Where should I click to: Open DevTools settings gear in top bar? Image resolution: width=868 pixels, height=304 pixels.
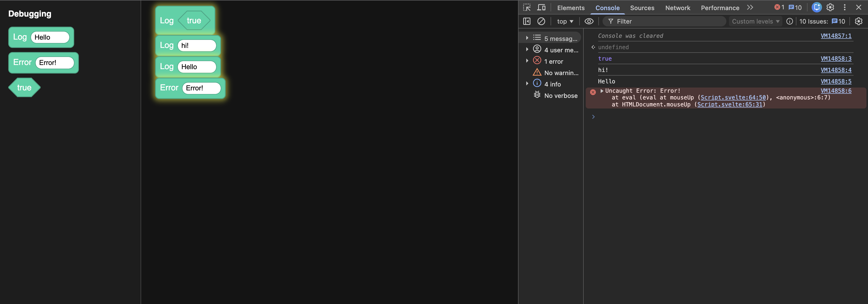coord(830,8)
